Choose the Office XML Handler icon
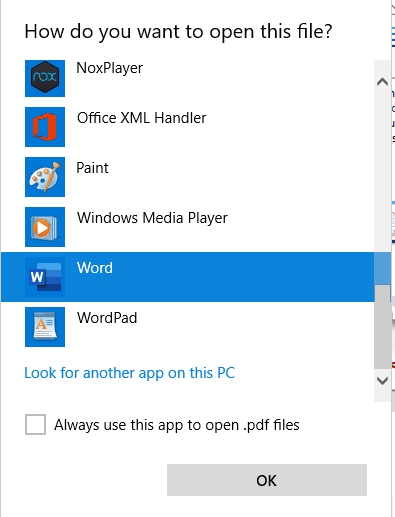Image resolution: width=395 pixels, height=517 pixels. click(45, 127)
